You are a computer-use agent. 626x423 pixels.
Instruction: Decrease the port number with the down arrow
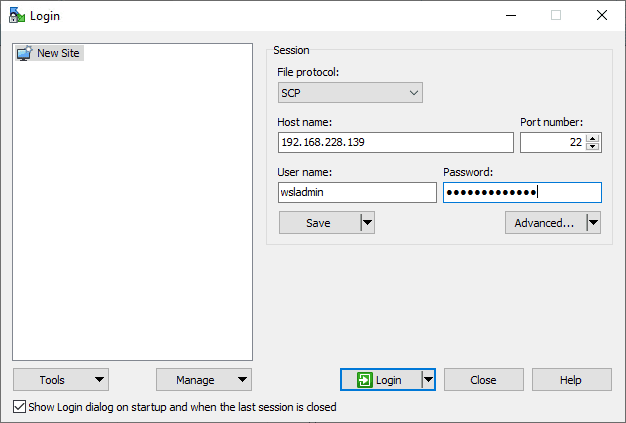pyautogui.click(x=593, y=146)
